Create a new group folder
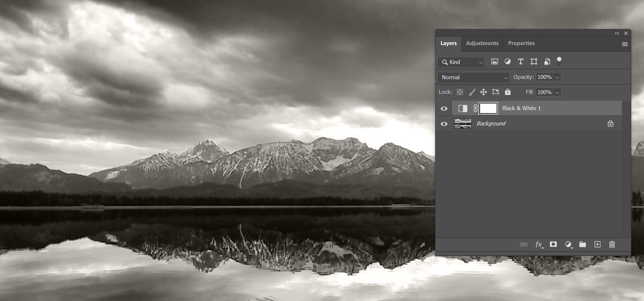This screenshot has height=301, width=644. click(583, 244)
